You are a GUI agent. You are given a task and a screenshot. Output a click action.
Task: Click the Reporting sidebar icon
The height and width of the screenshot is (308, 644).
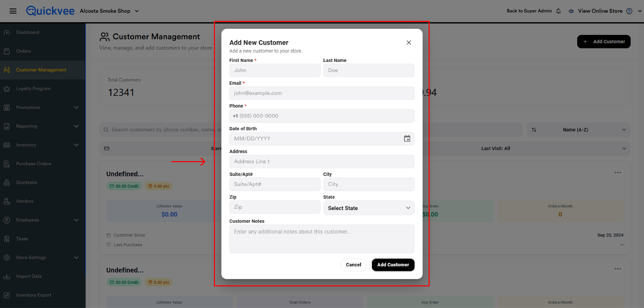[7, 126]
